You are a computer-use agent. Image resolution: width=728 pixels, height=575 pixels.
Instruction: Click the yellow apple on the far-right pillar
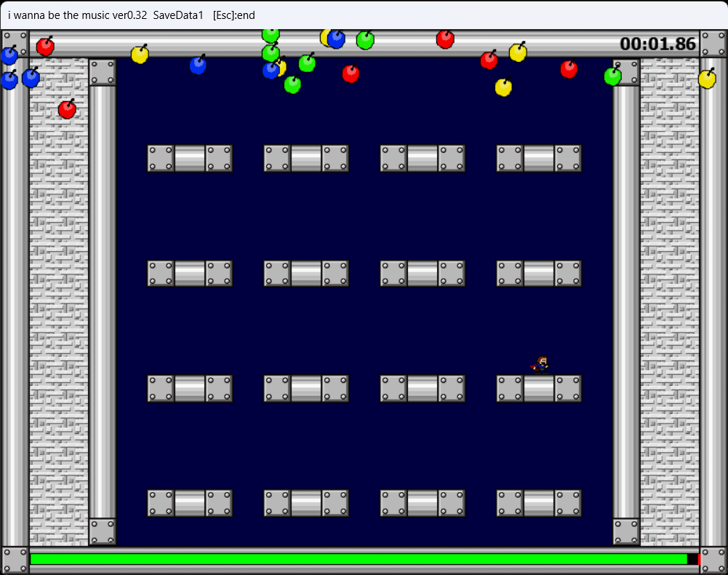coord(707,79)
